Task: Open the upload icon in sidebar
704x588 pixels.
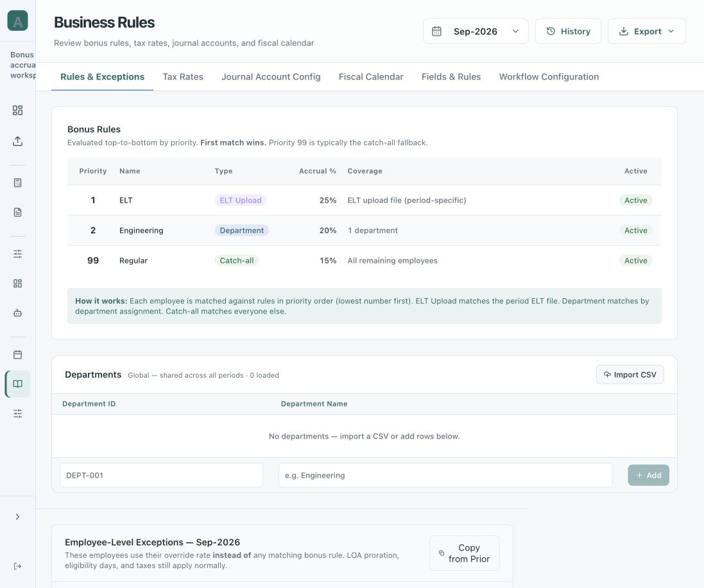Action: click(17, 141)
